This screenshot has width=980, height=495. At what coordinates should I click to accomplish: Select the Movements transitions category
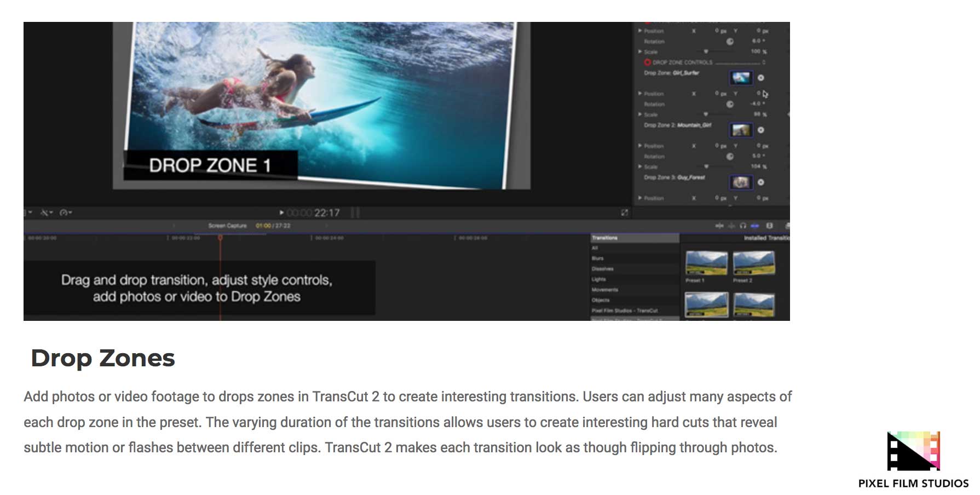[x=635, y=290]
